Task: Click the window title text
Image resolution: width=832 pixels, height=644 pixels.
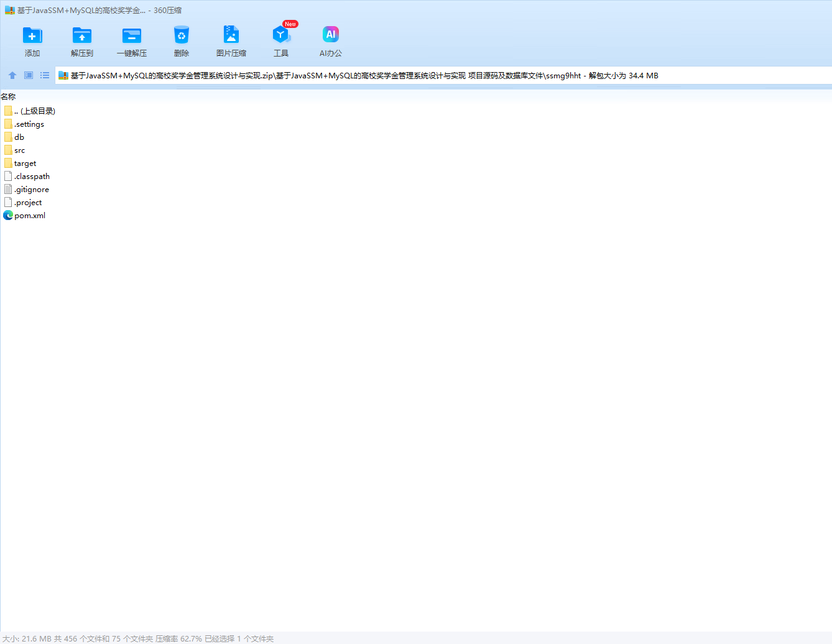Action: pyautogui.click(x=99, y=11)
